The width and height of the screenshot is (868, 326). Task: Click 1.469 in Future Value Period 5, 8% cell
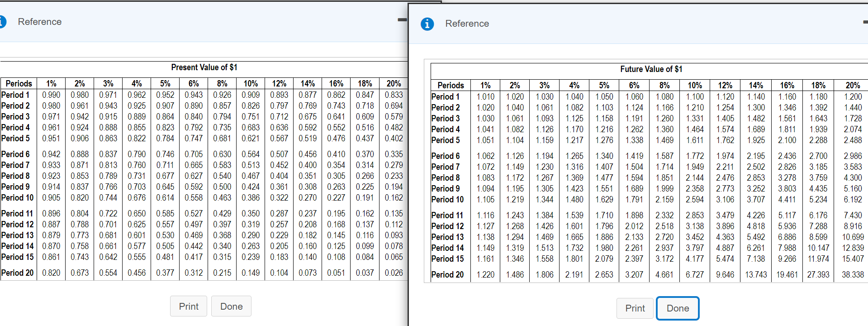[664, 140]
